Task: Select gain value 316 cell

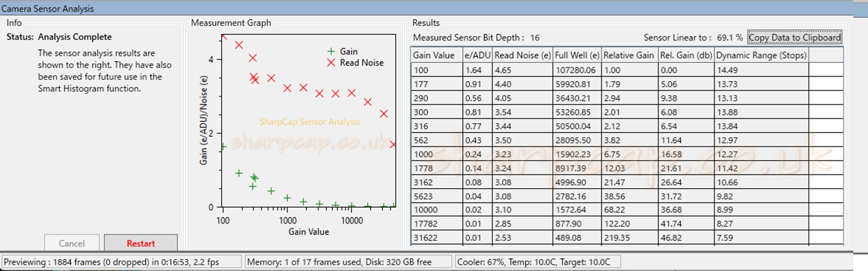Action: (437, 126)
